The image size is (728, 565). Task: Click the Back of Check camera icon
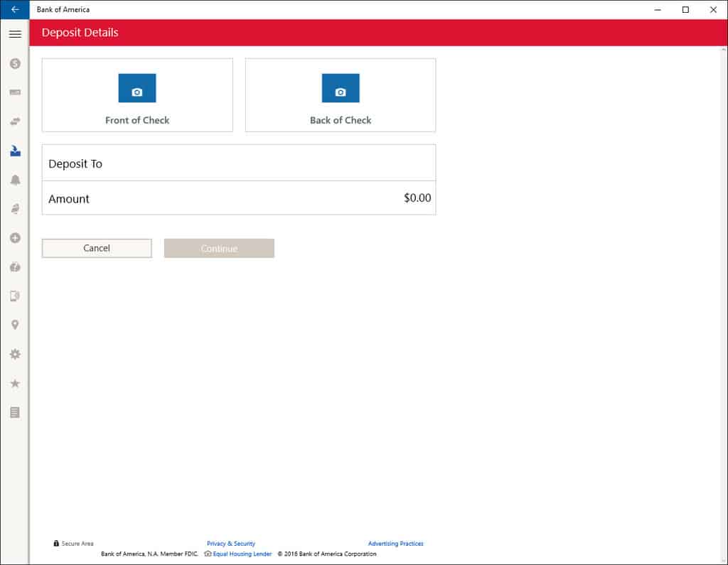pos(341,87)
